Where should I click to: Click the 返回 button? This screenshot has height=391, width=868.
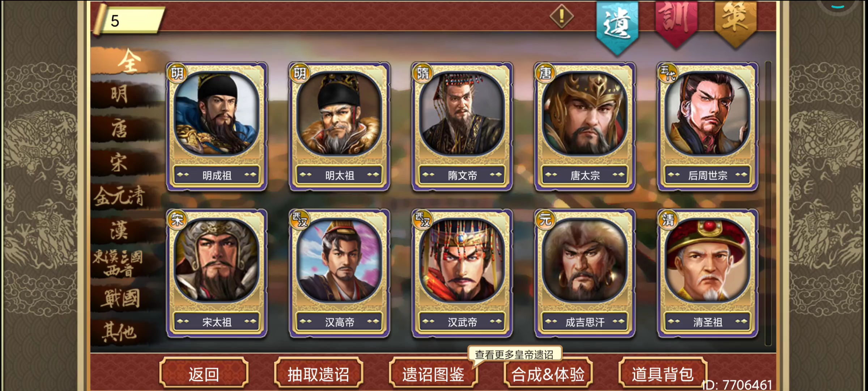[x=204, y=373]
